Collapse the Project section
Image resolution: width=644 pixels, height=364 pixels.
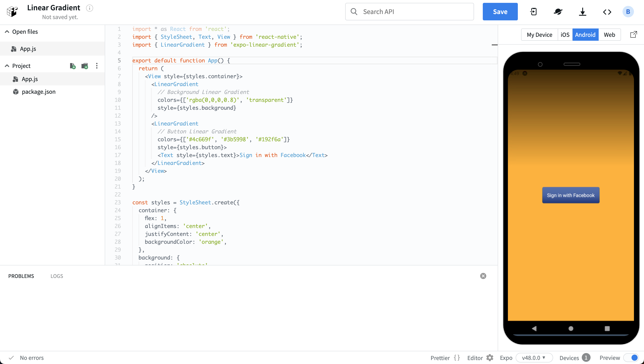click(x=7, y=65)
